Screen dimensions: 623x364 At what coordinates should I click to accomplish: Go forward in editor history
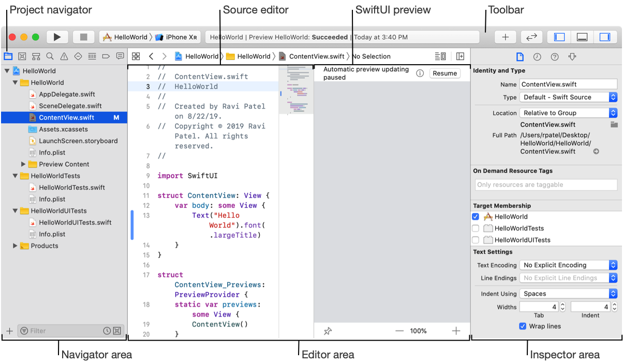tap(165, 56)
